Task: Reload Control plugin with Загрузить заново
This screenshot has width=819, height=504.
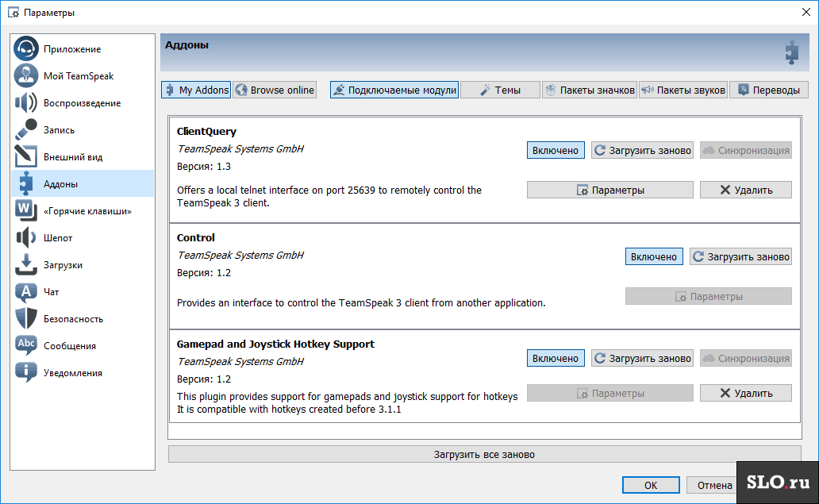Action: [x=740, y=256]
